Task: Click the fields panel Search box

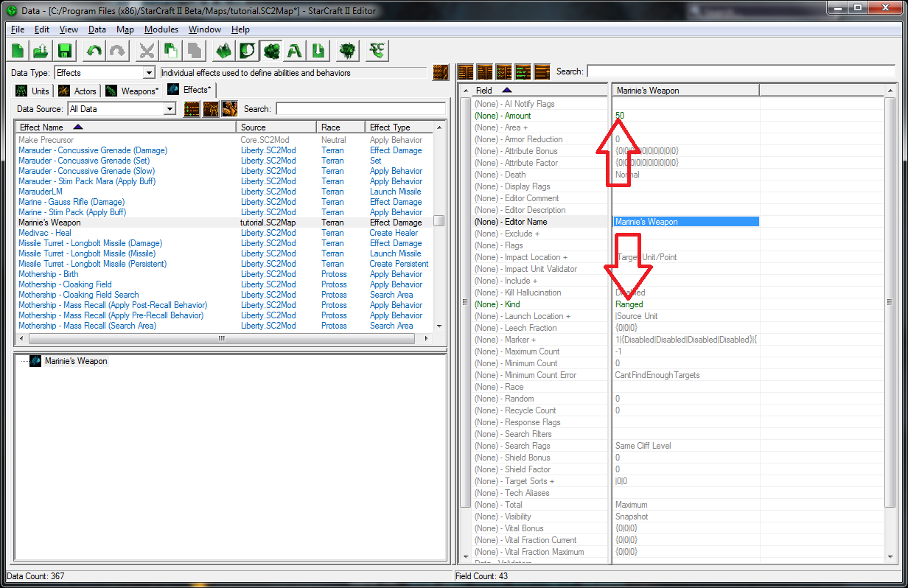Action: 741,71
